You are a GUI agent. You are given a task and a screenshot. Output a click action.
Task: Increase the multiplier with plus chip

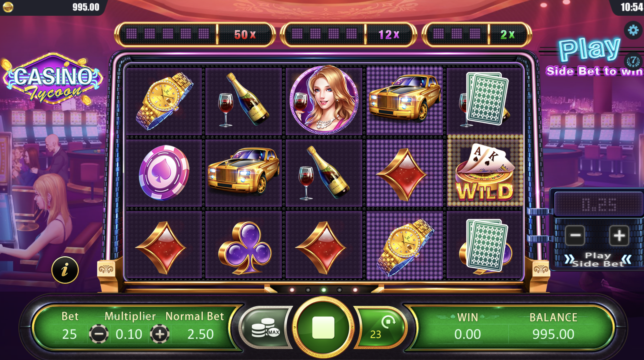[160, 334]
